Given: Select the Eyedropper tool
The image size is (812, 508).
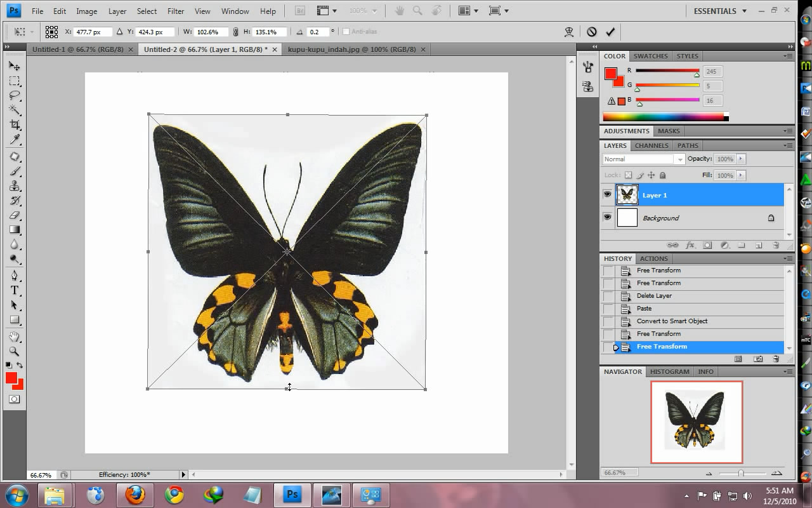Looking at the screenshot, I should [x=14, y=140].
